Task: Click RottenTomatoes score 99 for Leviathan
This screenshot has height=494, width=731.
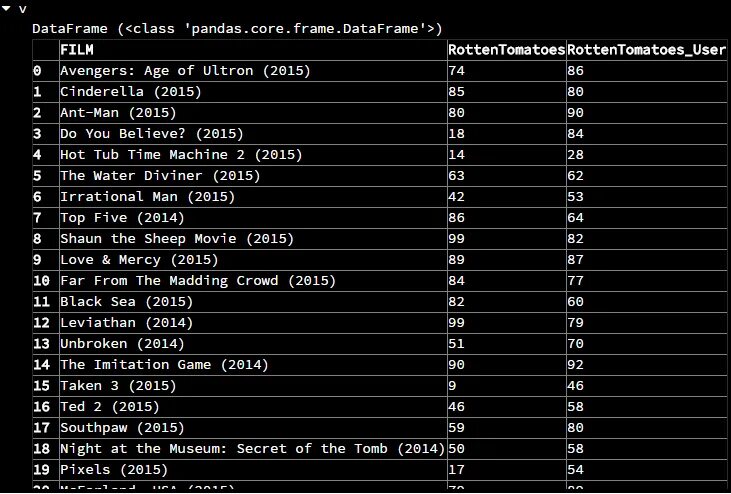Action: 507,322
